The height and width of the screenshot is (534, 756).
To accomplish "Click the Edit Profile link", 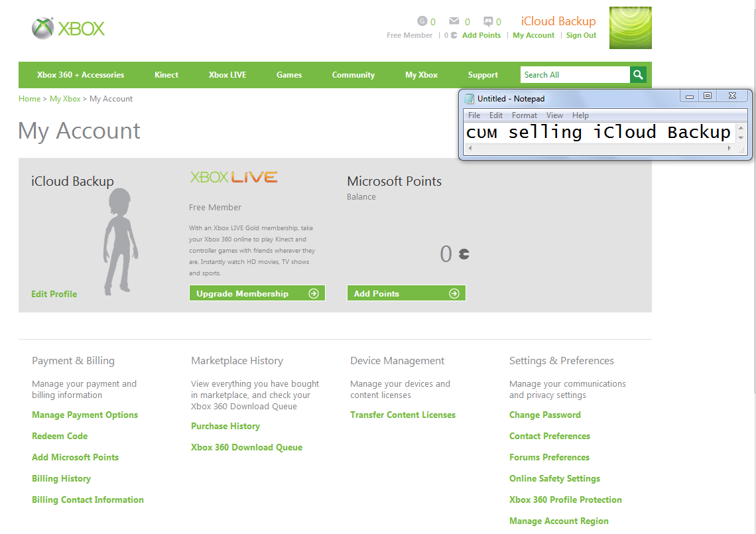I will [x=54, y=294].
